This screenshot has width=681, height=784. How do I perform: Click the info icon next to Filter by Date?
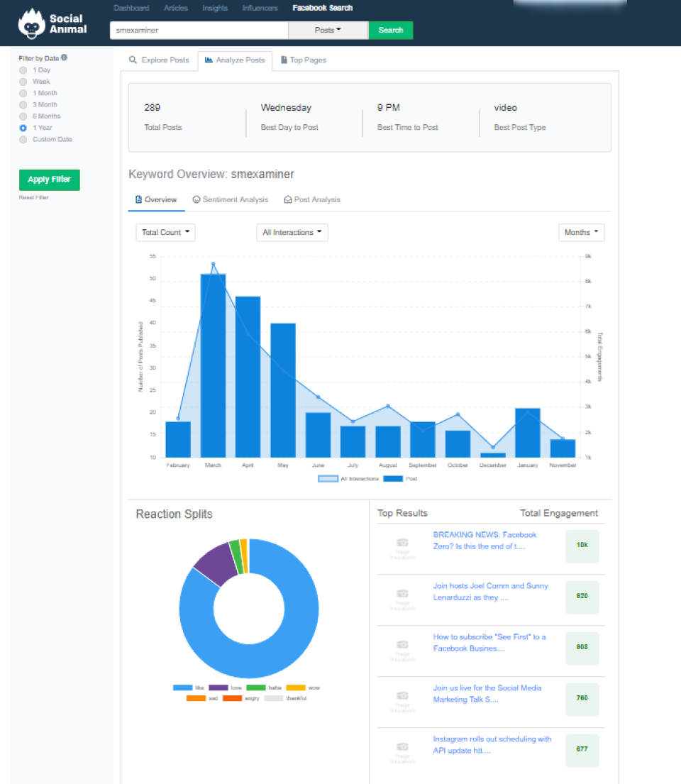63,57
